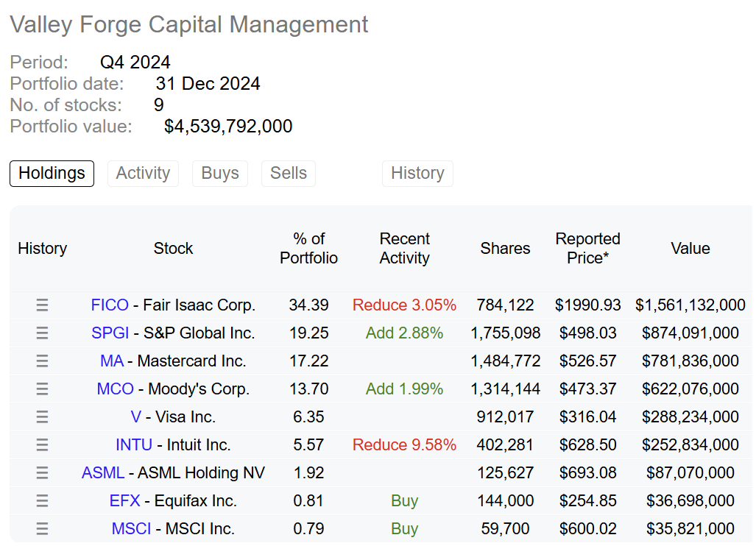Click the MSCI ticker link
The image size is (756, 546).
click(x=132, y=528)
